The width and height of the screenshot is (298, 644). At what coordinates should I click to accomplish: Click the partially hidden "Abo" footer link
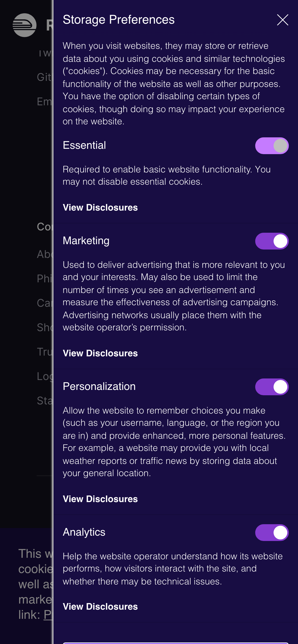(x=45, y=254)
